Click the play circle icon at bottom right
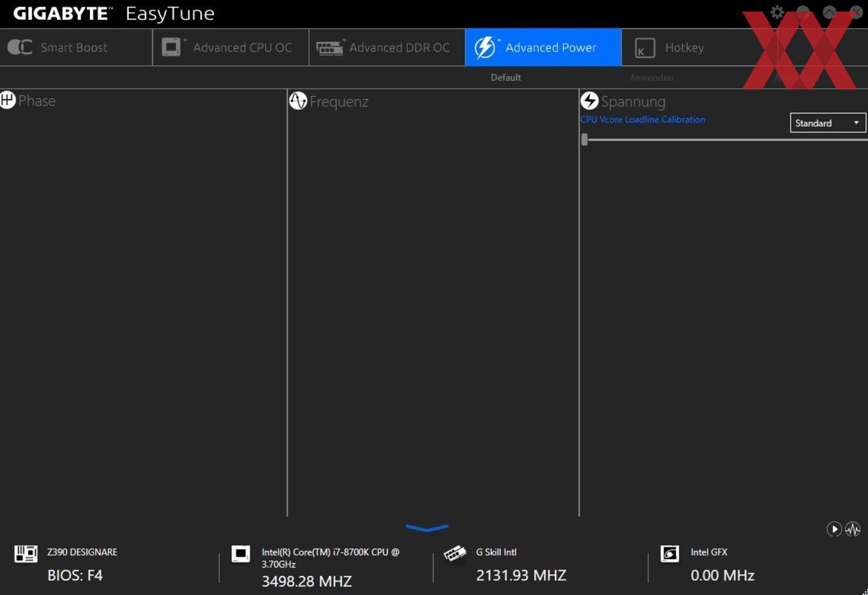868x595 pixels. (834, 529)
